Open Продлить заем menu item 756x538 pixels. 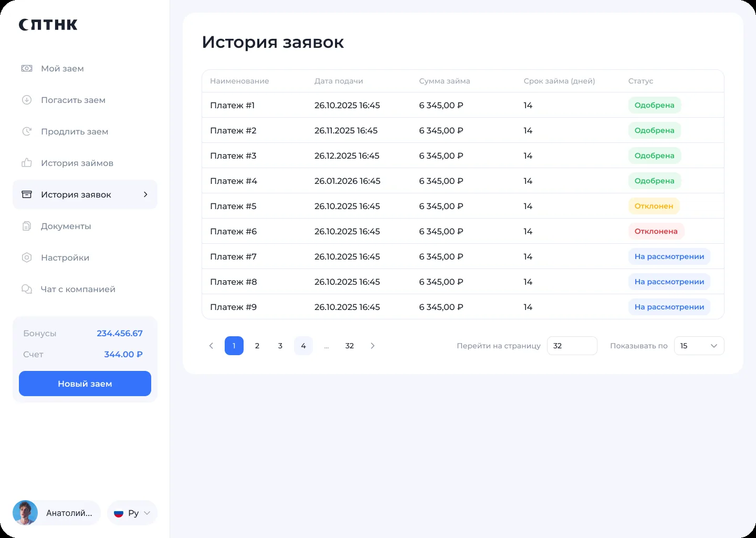click(x=85, y=131)
